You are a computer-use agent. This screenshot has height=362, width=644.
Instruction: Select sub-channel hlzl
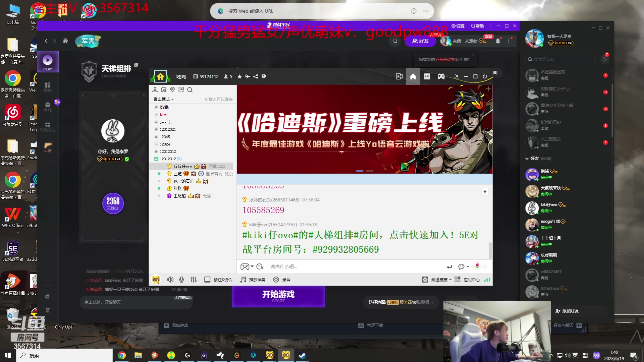(x=164, y=115)
